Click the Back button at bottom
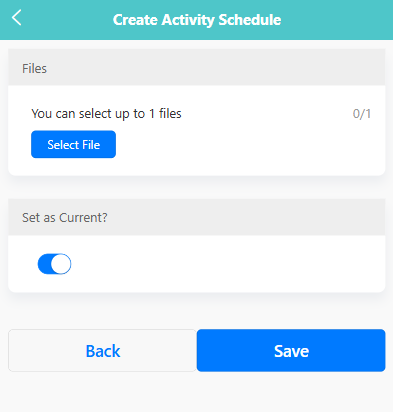 click(x=102, y=350)
